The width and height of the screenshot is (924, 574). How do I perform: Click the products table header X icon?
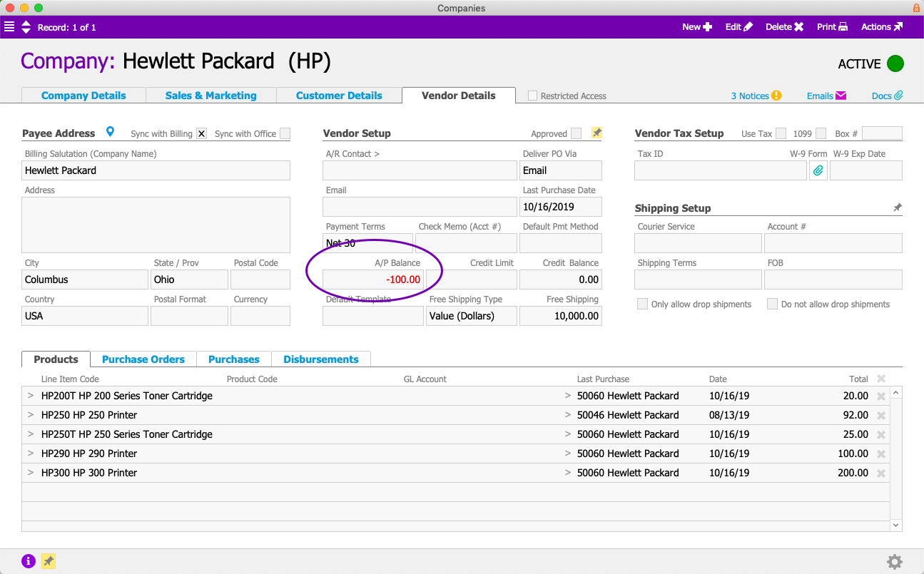tap(881, 379)
